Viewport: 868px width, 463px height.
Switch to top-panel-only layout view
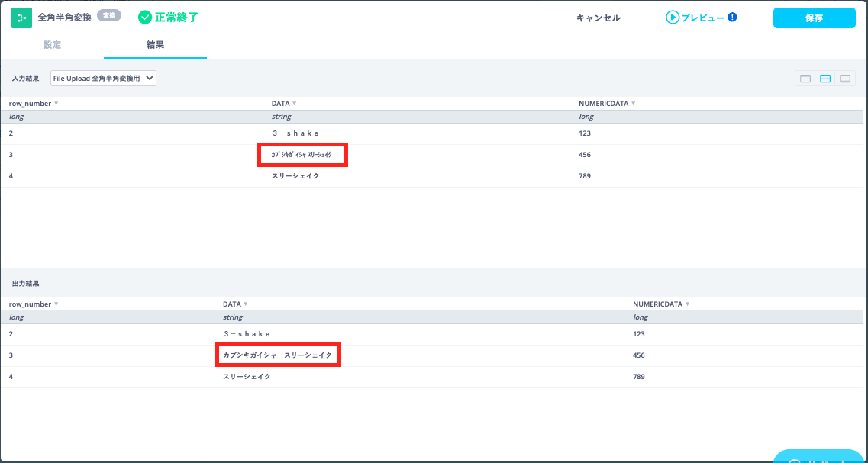[805, 78]
